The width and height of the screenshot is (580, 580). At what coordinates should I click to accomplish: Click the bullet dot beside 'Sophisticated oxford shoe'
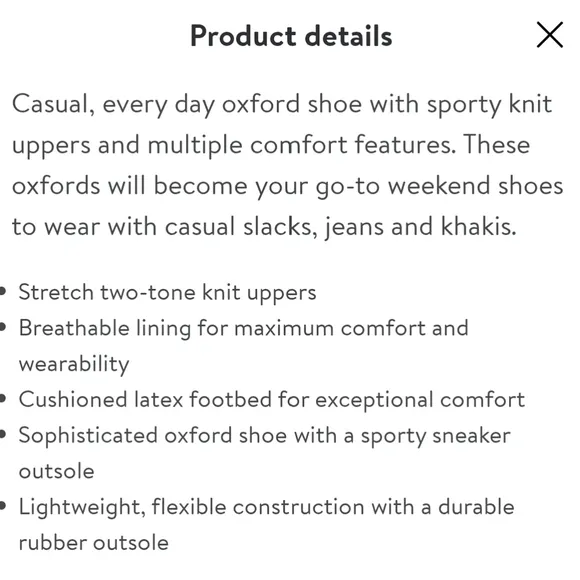click(x=3, y=434)
